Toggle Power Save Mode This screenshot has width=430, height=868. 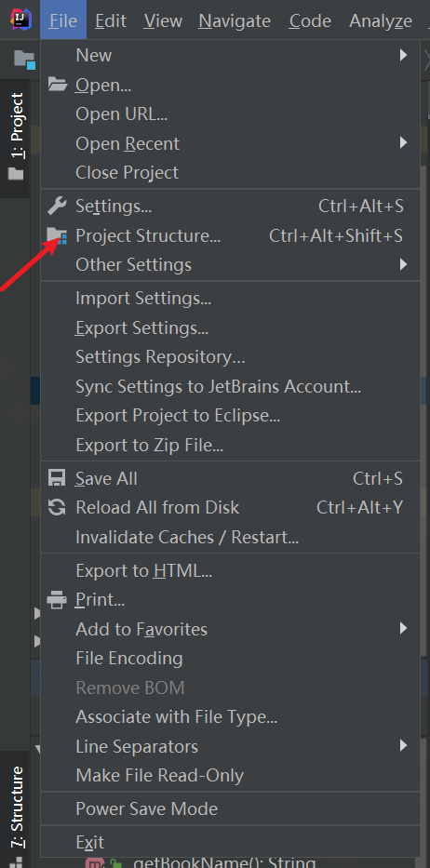tap(231, 808)
